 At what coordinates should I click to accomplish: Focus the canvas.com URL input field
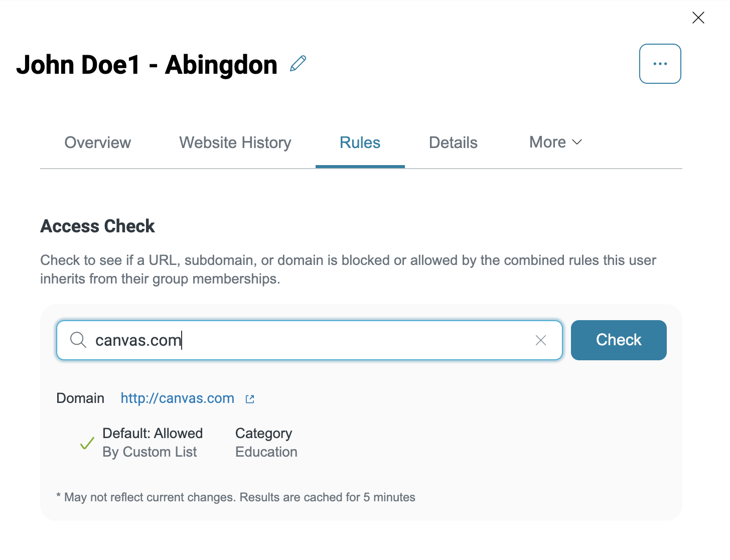309,340
